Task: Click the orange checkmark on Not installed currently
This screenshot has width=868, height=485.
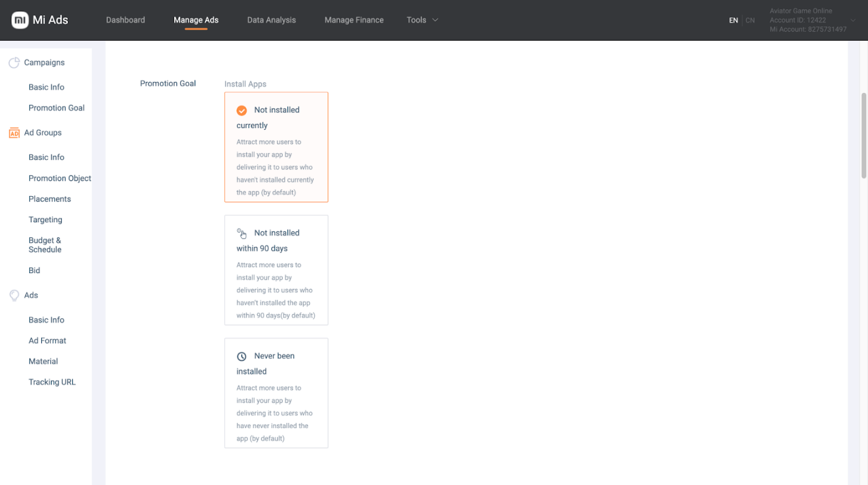Action: (241, 110)
